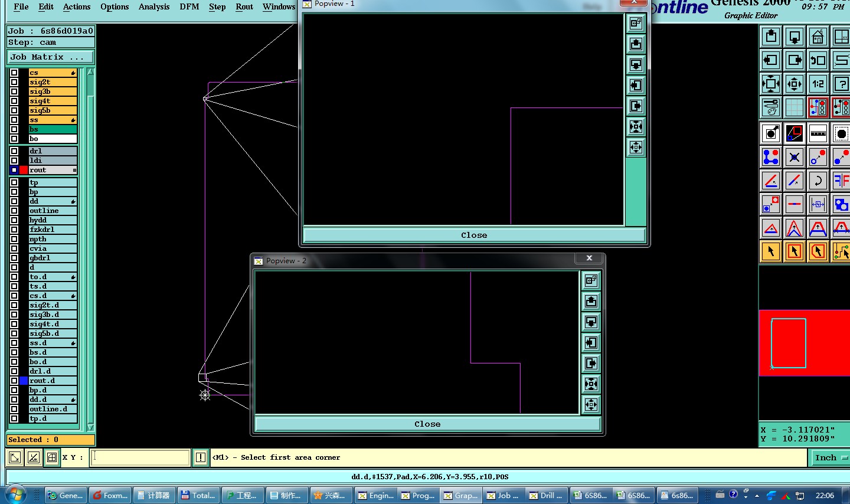Select the polygon area select tool
This screenshot has height=504, width=850.
(x=818, y=251)
